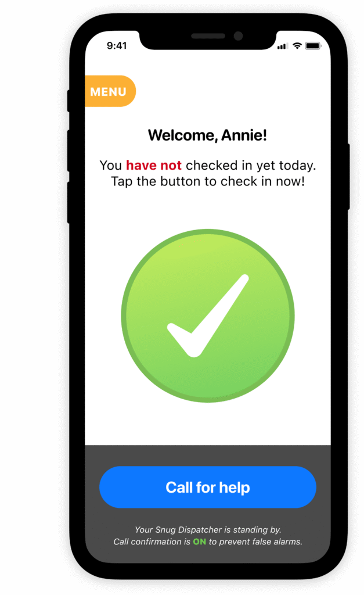Click the 9:41 clock in status bar
364x595 pixels.
(x=117, y=45)
